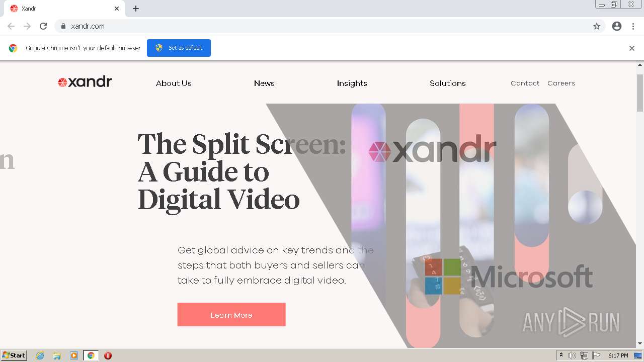Bookmark this page with the star icon
The image size is (644, 362).
click(597, 26)
